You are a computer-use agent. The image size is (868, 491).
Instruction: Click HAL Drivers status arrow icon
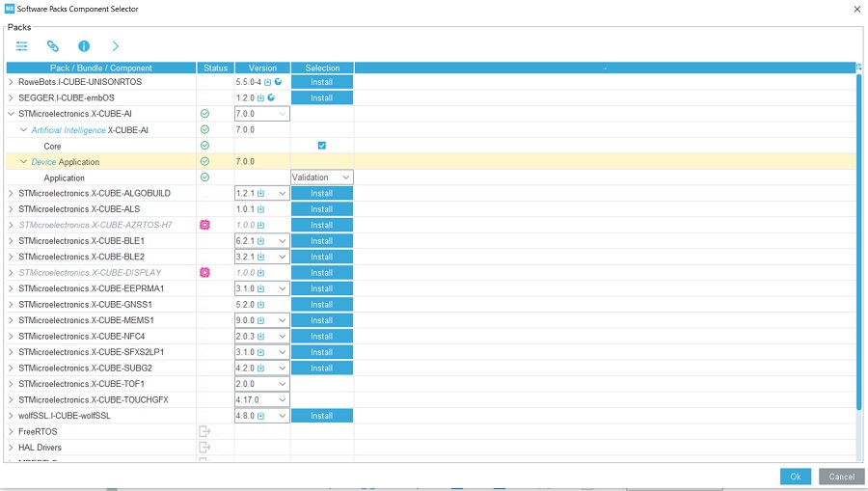pyautogui.click(x=204, y=448)
